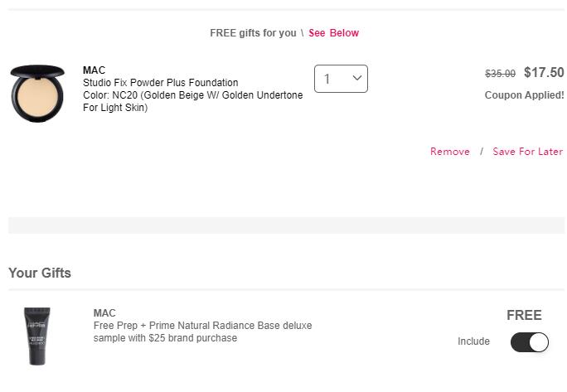Click the MAC brand name in gifts

point(104,313)
